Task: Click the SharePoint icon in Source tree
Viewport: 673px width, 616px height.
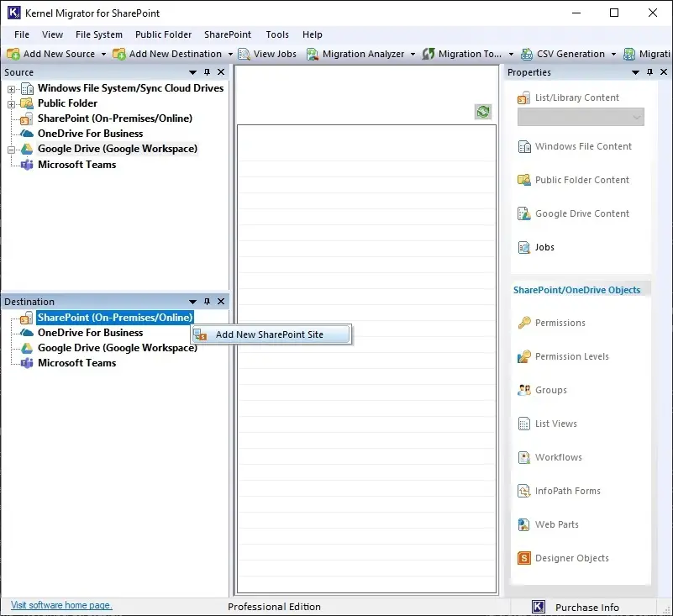Action: (26, 118)
